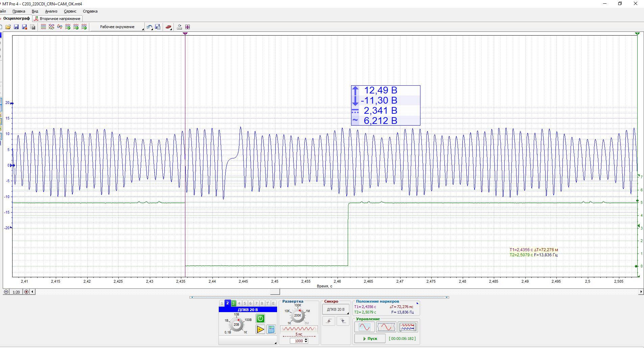Switch to the Вторичное напряжение tab
Screen dimensions: 644x348
tap(57, 19)
